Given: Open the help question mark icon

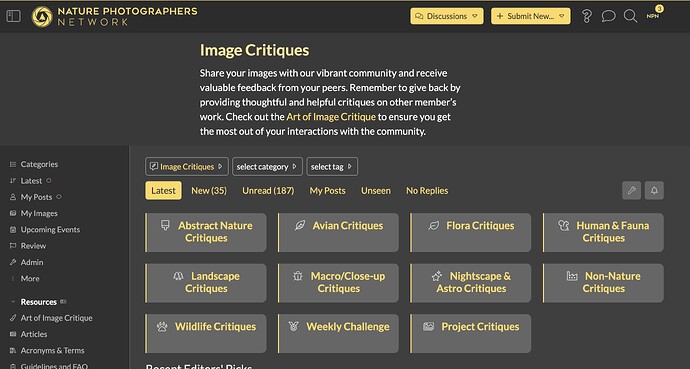Looking at the screenshot, I should [587, 16].
